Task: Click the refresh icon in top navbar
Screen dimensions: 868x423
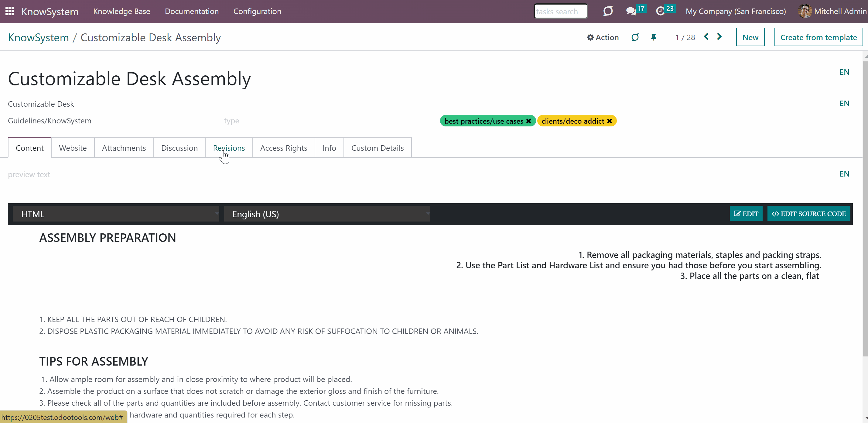Action: pos(608,11)
